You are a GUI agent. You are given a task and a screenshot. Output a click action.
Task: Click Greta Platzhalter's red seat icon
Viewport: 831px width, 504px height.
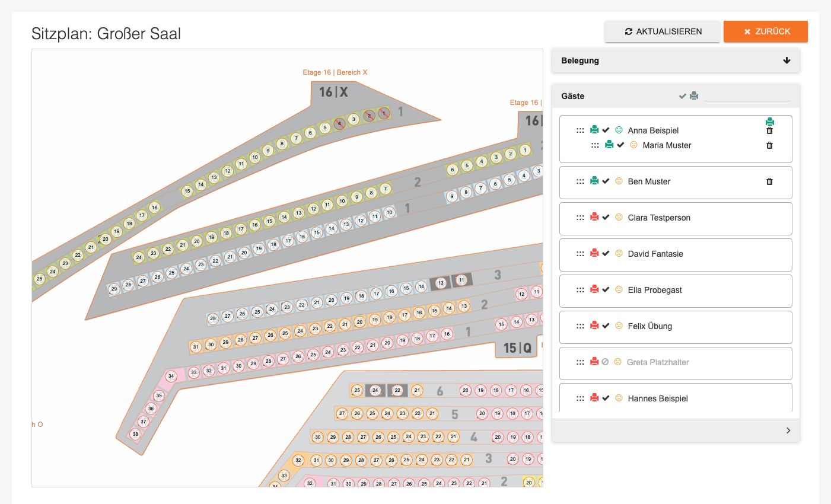tap(594, 362)
